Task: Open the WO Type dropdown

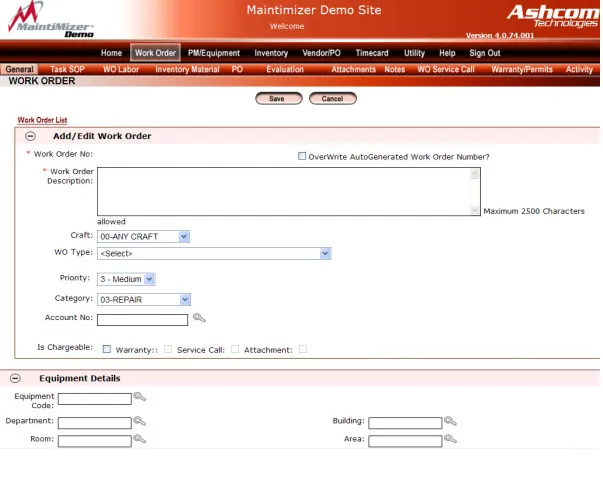Action: [214, 253]
